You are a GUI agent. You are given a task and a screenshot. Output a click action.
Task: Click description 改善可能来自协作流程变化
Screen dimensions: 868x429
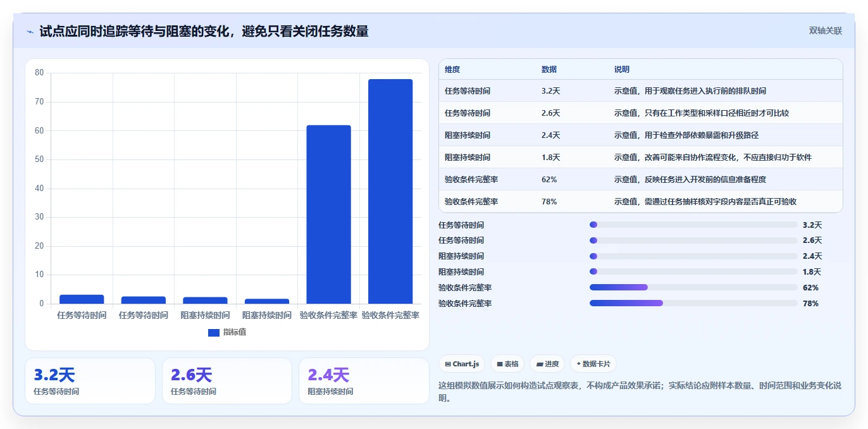691,158
